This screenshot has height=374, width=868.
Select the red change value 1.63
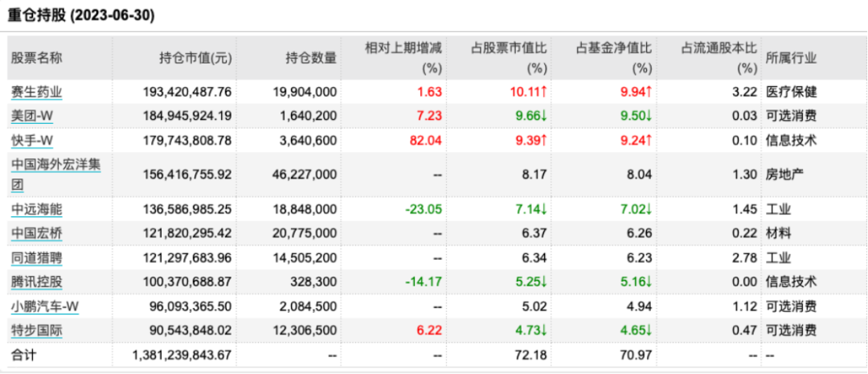431,92
